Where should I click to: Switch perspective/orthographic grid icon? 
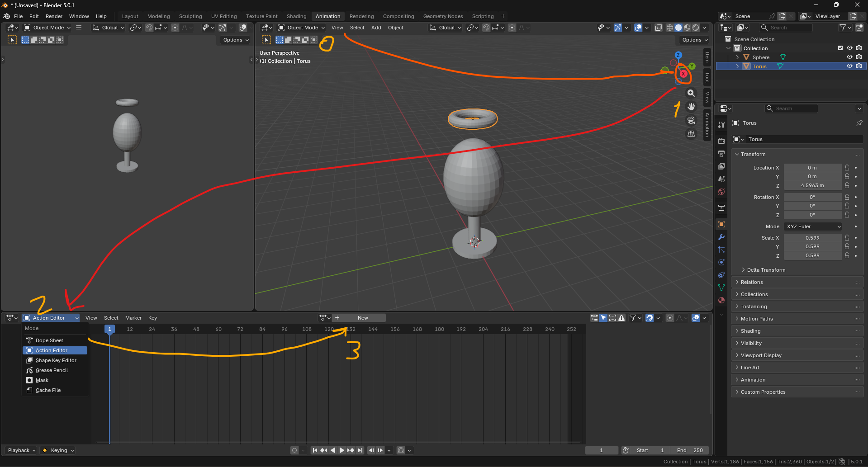691,134
